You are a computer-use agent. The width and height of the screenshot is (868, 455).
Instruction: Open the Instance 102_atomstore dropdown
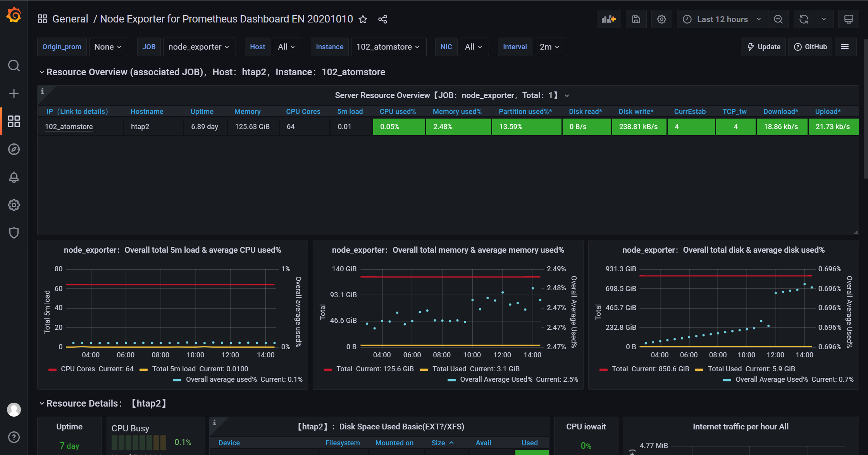point(388,47)
